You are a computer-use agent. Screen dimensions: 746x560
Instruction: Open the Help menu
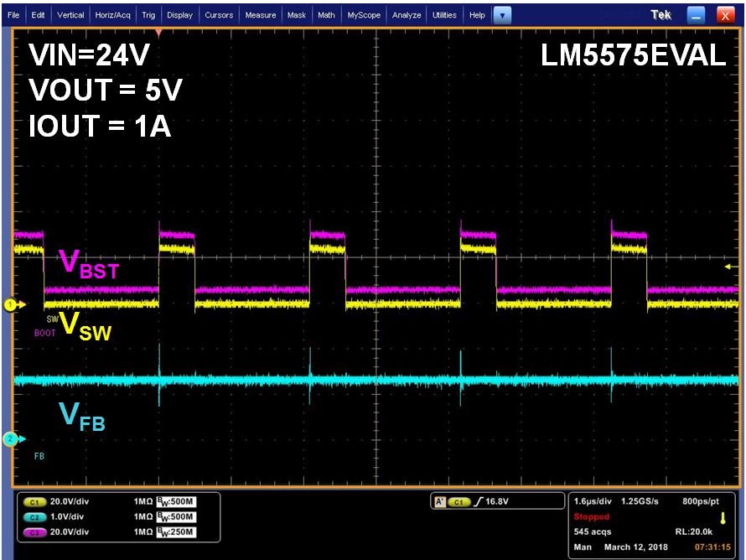[477, 15]
